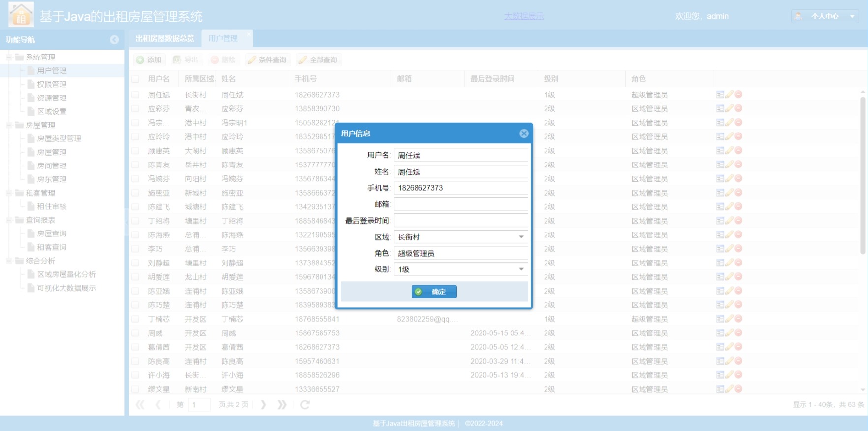
Task: Check the row checkbox for 丁楠芯
Action: (x=136, y=319)
